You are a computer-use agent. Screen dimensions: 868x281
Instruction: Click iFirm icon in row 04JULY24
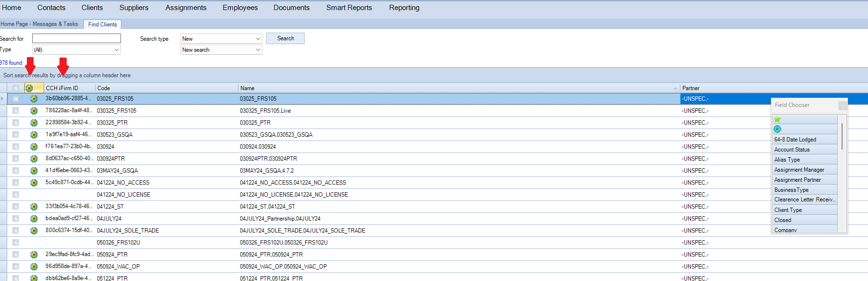[34, 219]
